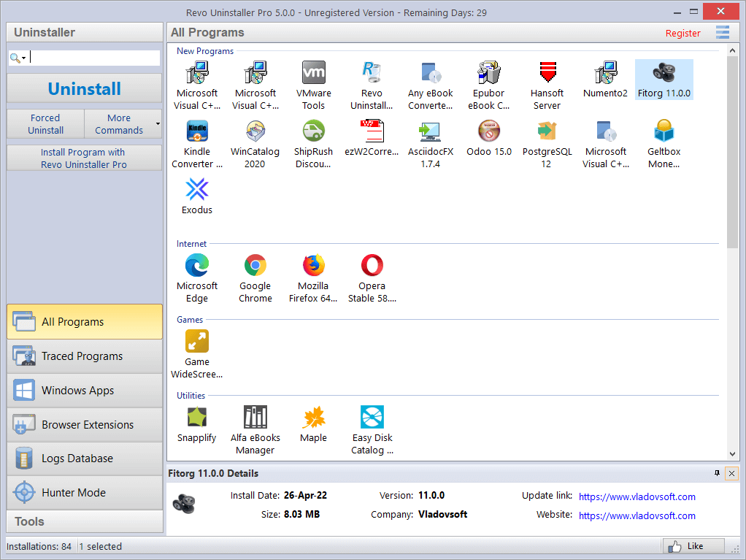Click the big Uninstall button
The image size is (746, 560).
85,88
